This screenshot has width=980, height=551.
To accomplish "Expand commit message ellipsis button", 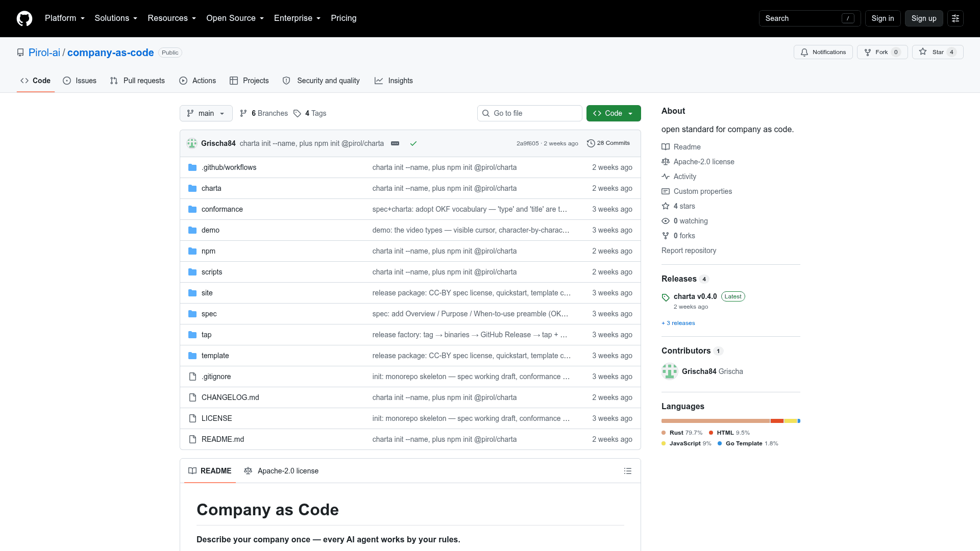I will (395, 143).
